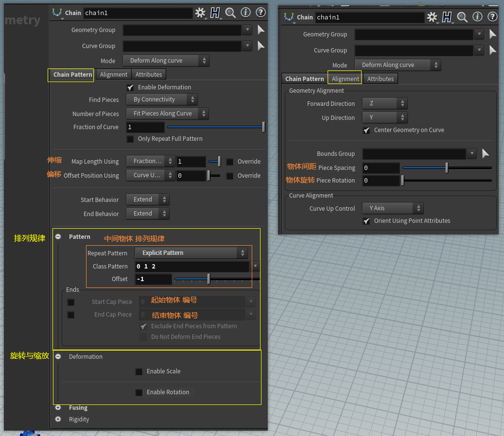This screenshot has width=504, height=436.
Task: Check the Enable Scale checkbox
Action: (139, 371)
